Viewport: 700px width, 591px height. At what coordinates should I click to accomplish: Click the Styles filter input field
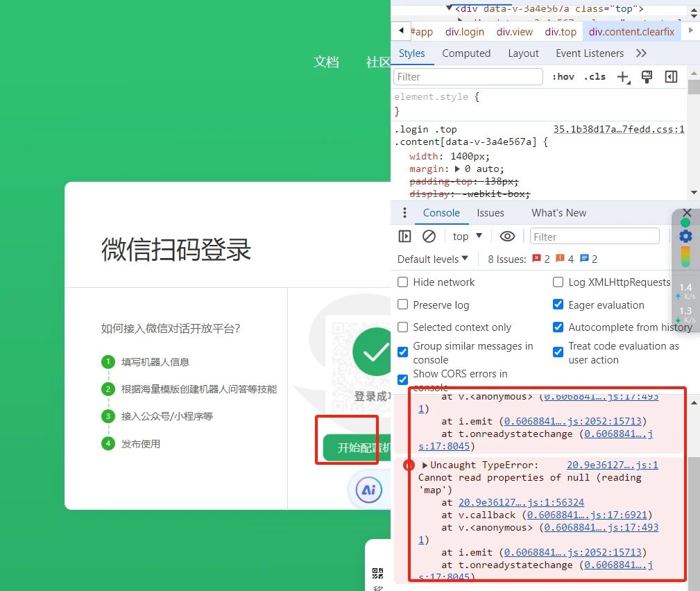(468, 77)
